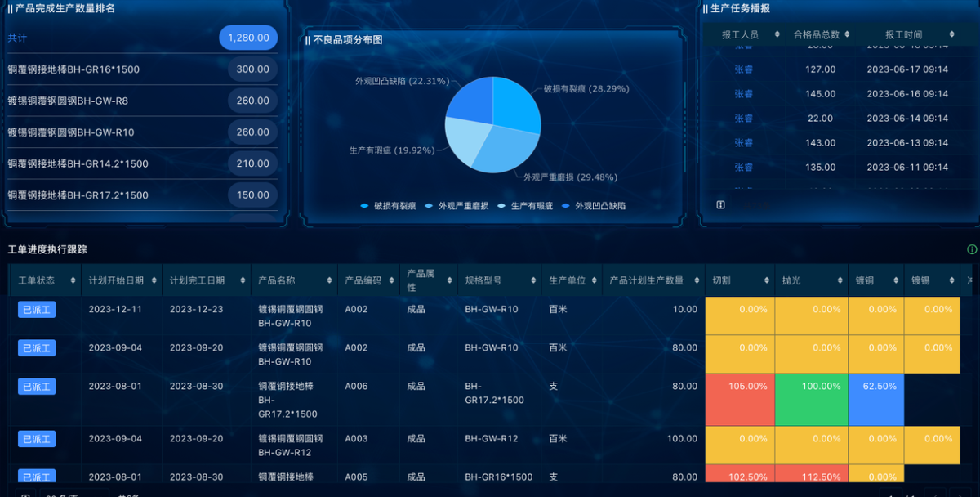Click the 生产有瑕疵 19.92% pie slice
Screen dimensions: 980x497
click(x=465, y=142)
